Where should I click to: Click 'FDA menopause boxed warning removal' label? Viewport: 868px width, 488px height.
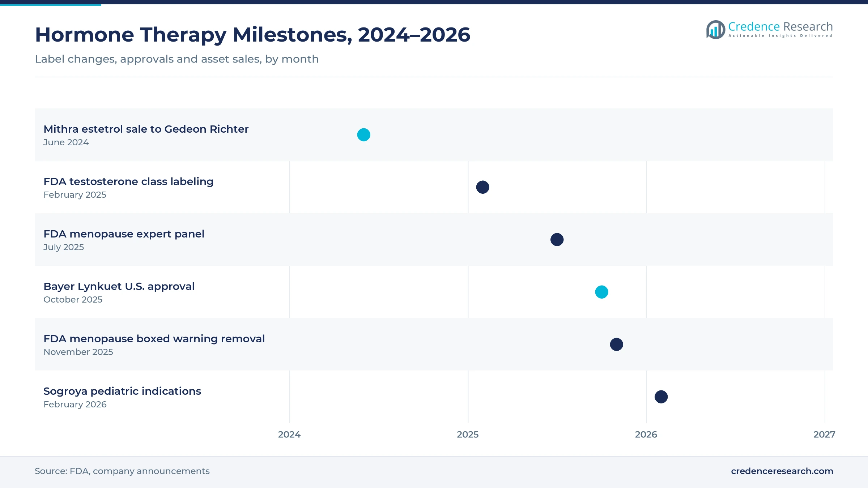[x=154, y=339]
